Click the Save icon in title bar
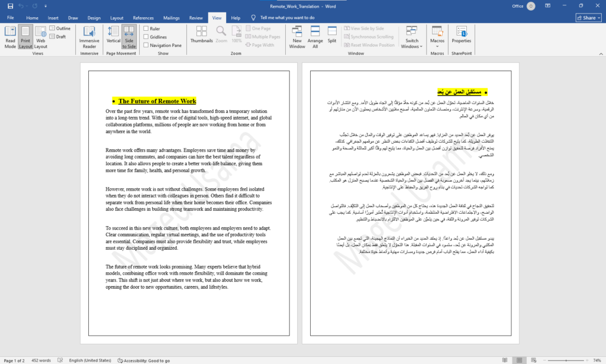The height and width of the screenshot is (364, 606). pos(11,6)
